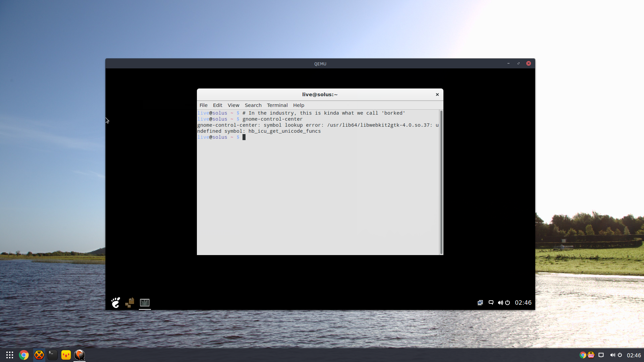Open the yellow app with red diamonds

click(x=66, y=355)
